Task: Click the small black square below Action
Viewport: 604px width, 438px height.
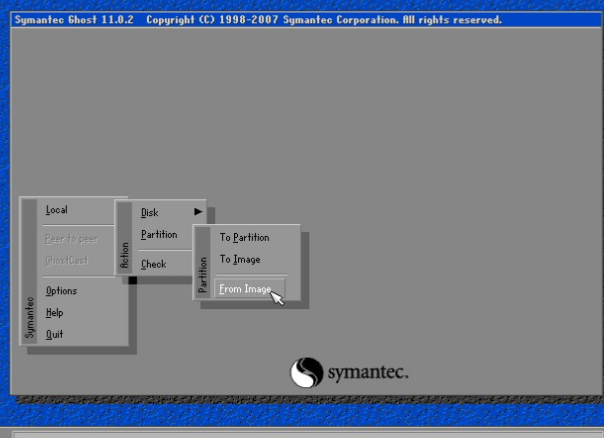Action: [x=132, y=280]
